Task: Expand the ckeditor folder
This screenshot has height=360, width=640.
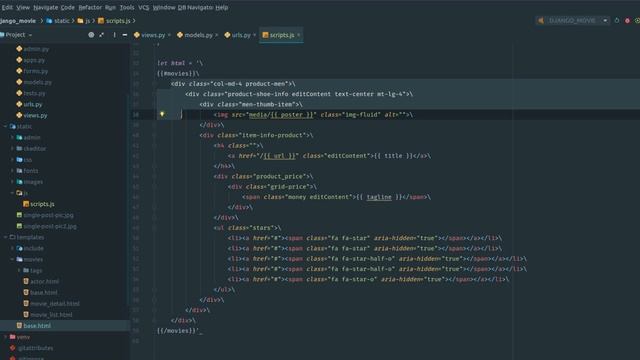Action: coord(12,149)
